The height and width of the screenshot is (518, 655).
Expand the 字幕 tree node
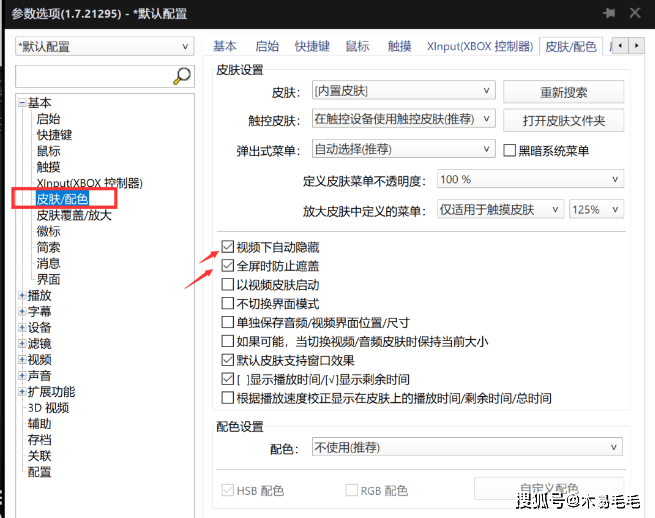tap(22, 311)
